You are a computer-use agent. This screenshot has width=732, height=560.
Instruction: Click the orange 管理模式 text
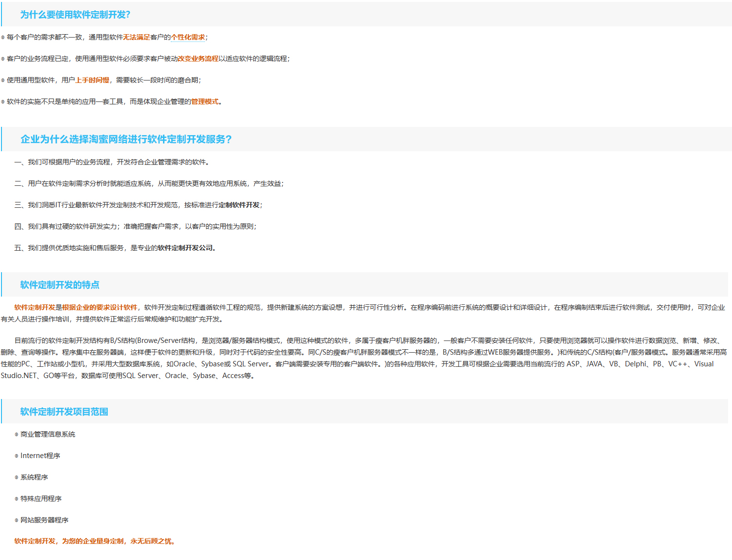click(204, 102)
